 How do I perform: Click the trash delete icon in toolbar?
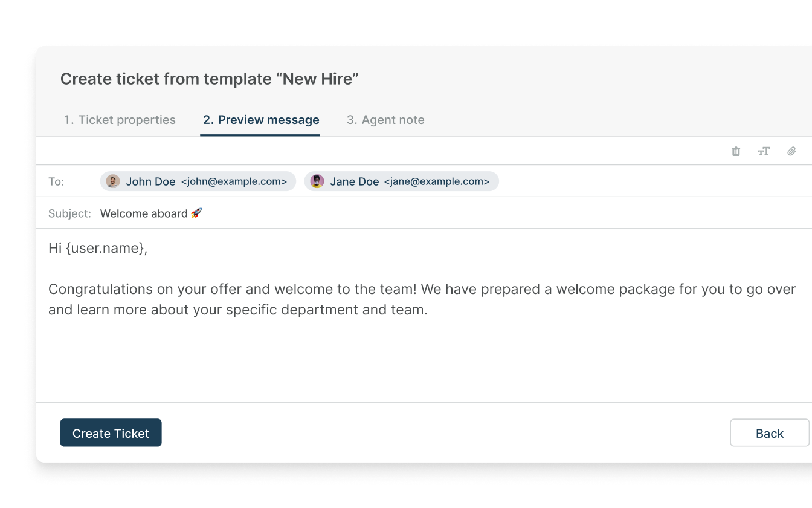click(x=736, y=151)
